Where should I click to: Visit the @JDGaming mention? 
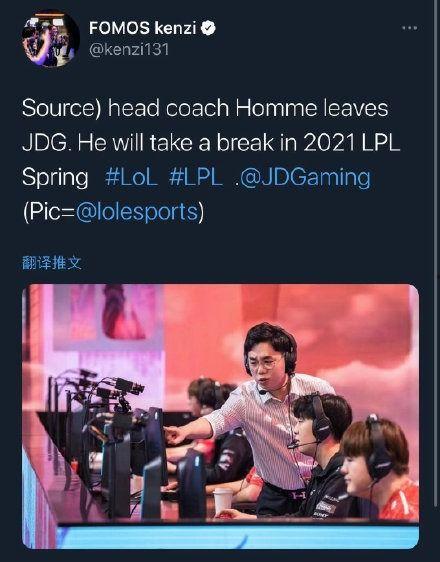click(305, 178)
